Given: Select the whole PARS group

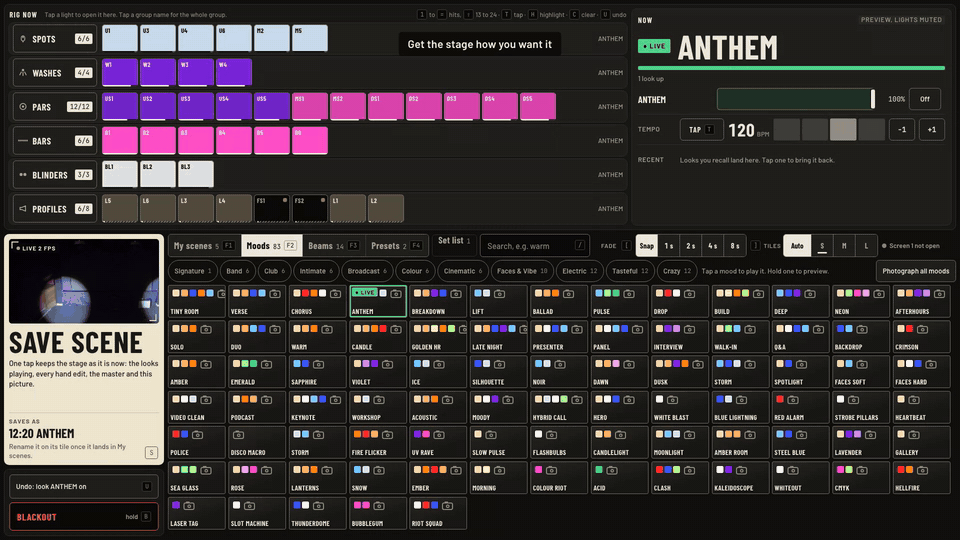Looking at the screenshot, I should coord(55,107).
